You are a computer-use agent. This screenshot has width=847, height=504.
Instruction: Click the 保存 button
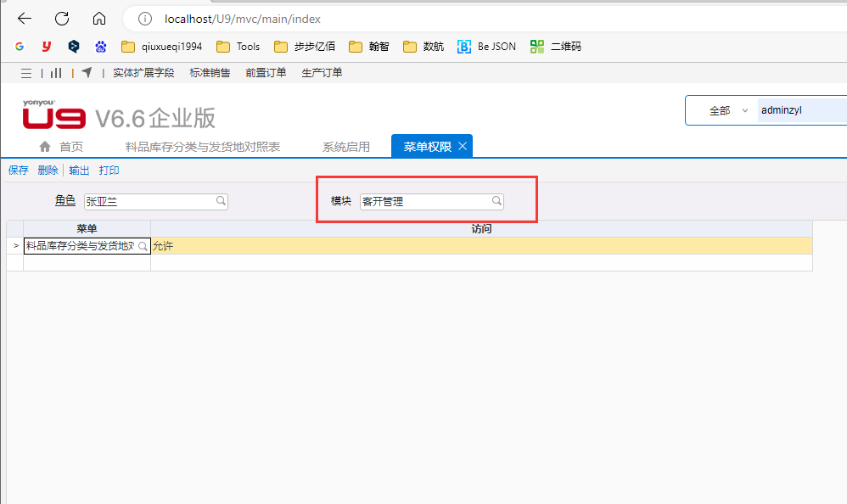coord(18,171)
